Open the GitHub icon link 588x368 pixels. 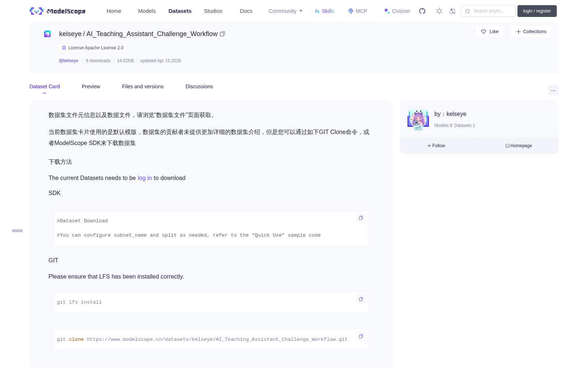[422, 11]
